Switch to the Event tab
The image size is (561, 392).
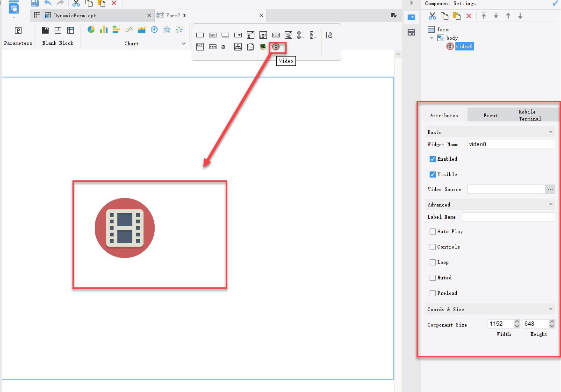(x=490, y=115)
